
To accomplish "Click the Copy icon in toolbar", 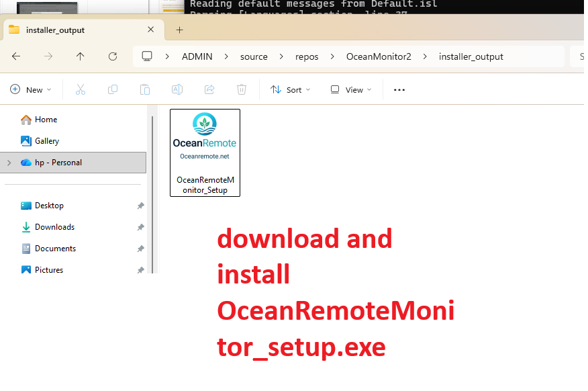I will point(113,89).
